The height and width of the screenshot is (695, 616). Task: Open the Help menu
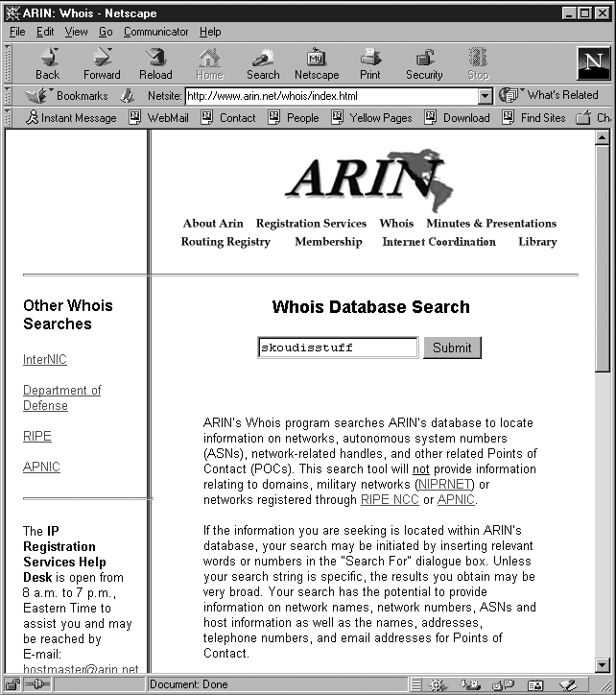[210, 32]
